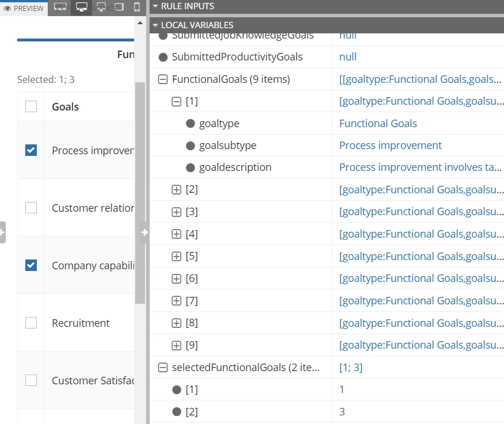Screen dimensions: 504x424
Task: Click the 'Process improvement' goal row text
Action: click(93, 150)
